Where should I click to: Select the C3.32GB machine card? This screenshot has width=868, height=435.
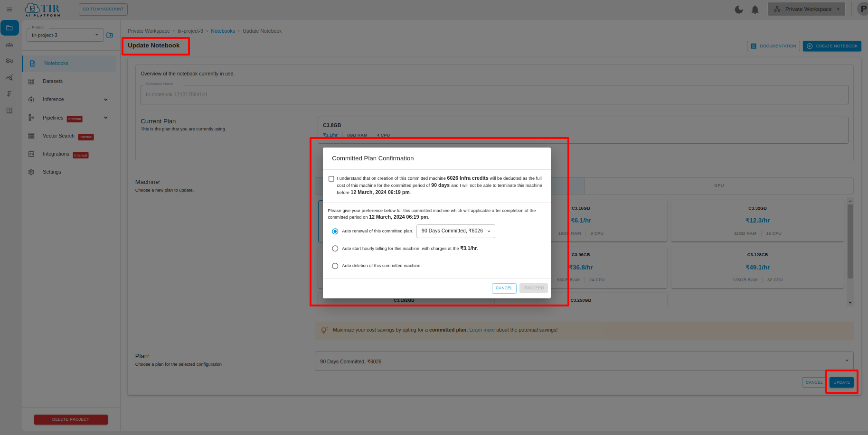[757, 221]
